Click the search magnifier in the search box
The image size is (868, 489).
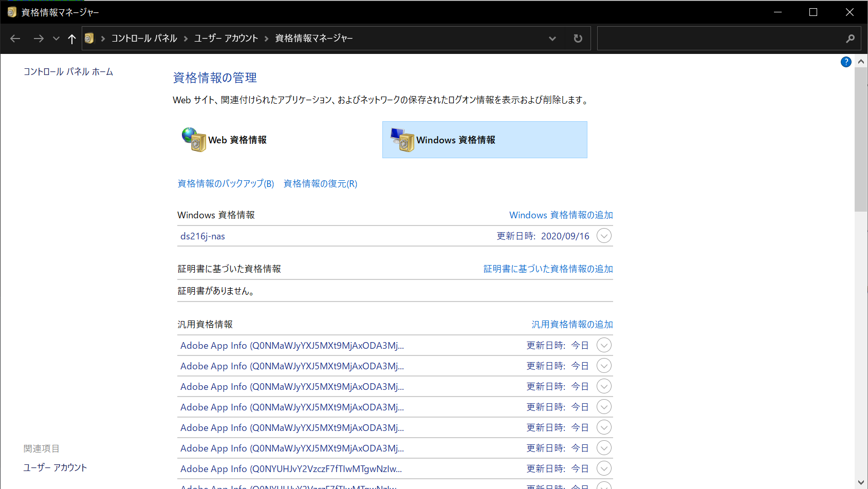pos(849,38)
